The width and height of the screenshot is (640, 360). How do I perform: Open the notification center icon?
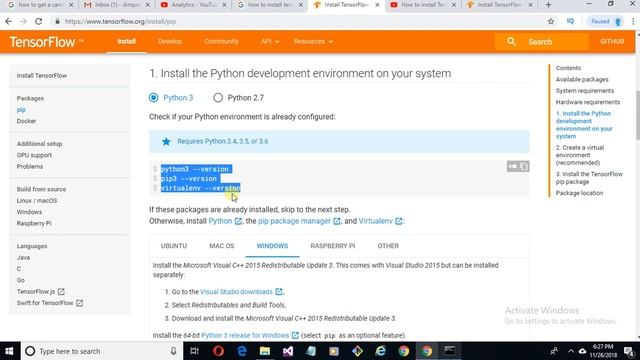(629, 351)
